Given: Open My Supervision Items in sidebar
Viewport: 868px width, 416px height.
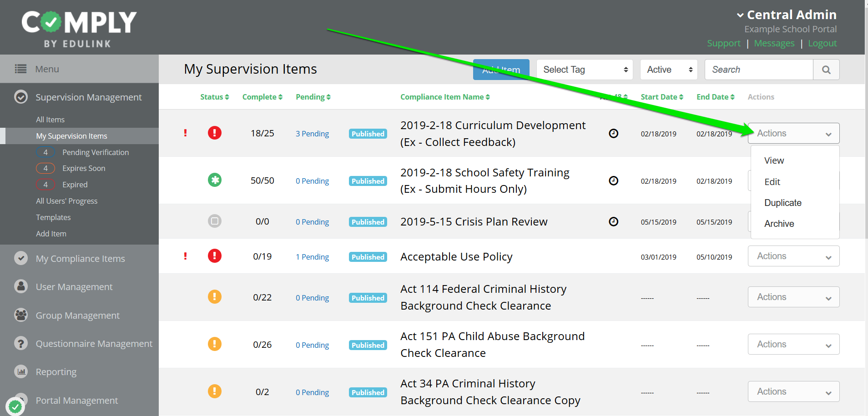Looking at the screenshot, I should (71, 136).
